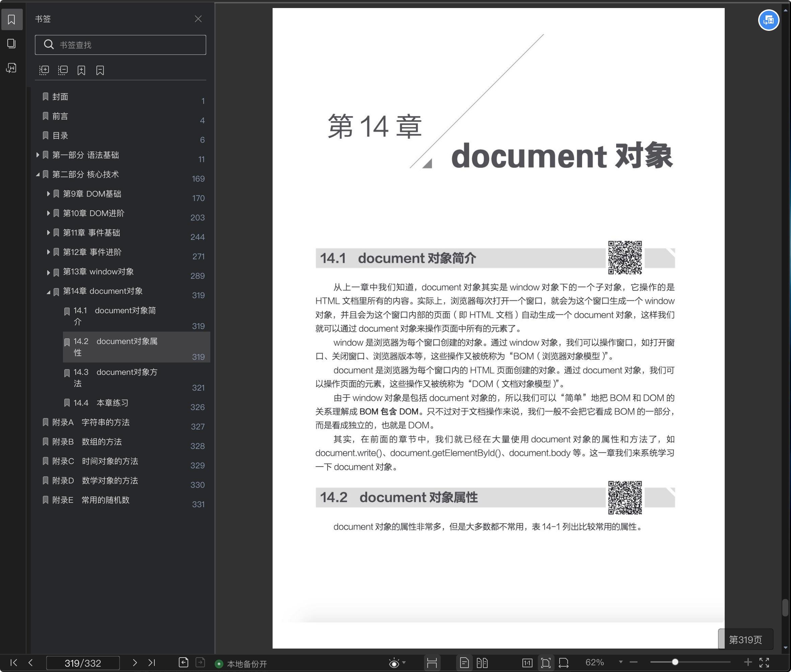791x672 pixels.
Task: Zoom in with plus button
Action: point(748,663)
